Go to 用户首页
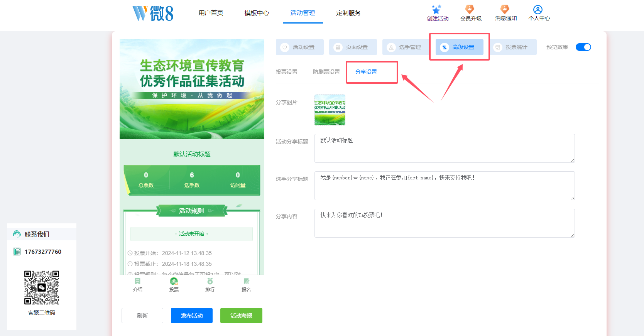Image resolution: width=644 pixels, height=336 pixels. [211, 13]
